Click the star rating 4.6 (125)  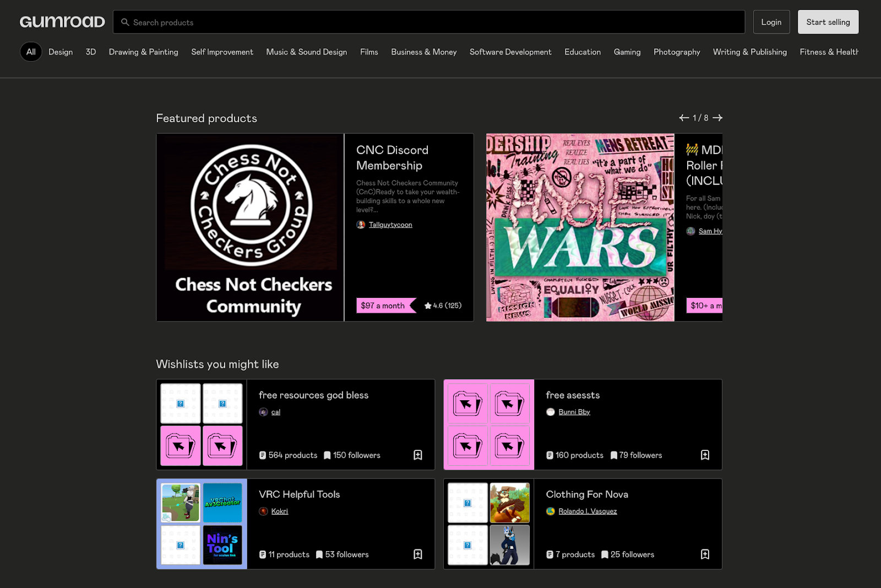tap(443, 306)
